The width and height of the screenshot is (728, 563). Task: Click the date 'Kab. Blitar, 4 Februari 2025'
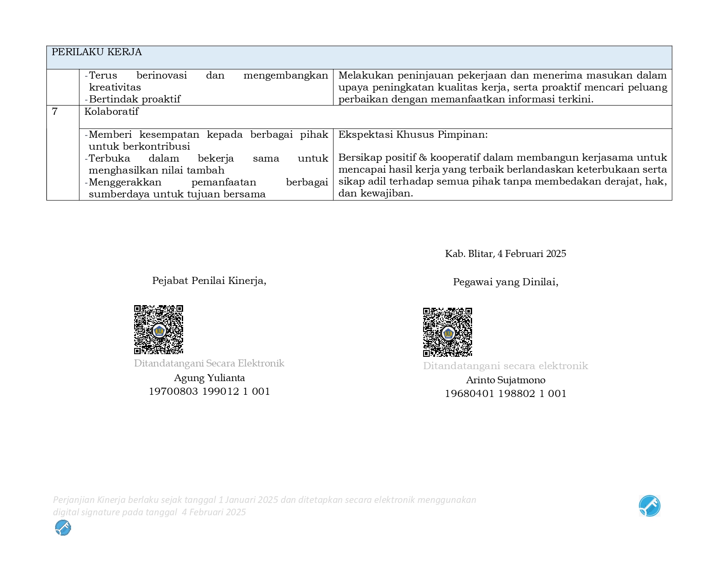click(505, 254)
